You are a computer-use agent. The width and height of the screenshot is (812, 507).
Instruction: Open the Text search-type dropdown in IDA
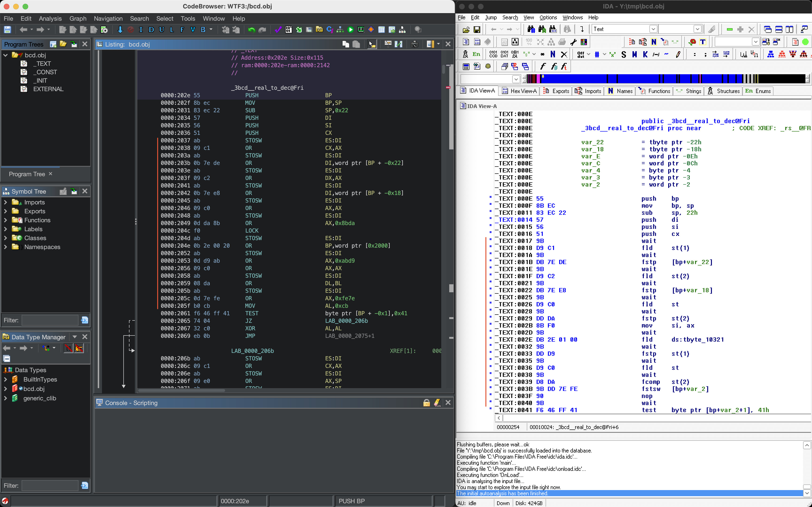click(x=654, y=29)
